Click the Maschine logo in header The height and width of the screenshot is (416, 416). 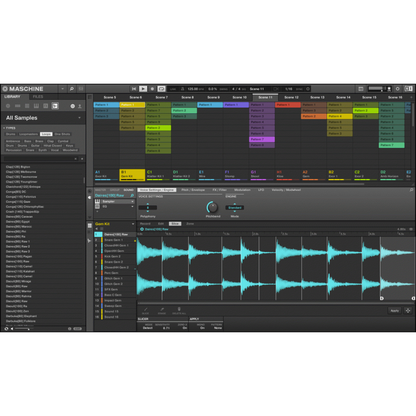(x=23, y=89)
